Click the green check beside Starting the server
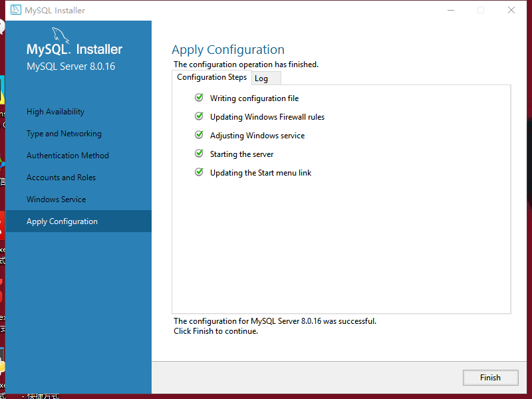532x399 pixels. click(199, 154)
